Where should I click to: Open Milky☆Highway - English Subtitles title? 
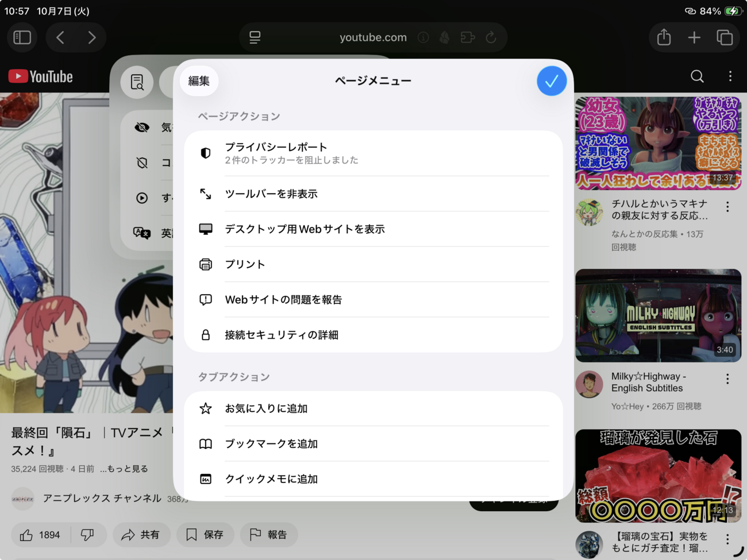[649, 382]
